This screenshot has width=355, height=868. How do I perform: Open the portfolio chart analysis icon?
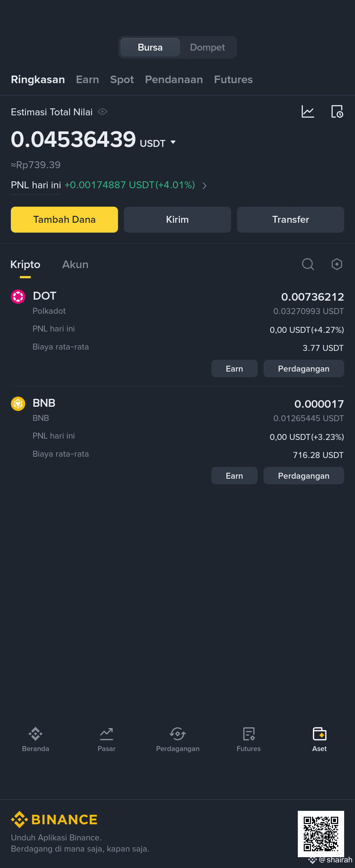[307, 111]
